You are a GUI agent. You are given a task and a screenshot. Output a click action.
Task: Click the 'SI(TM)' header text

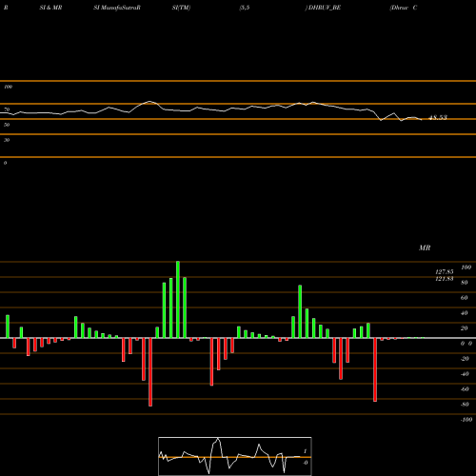[x=181, y=8]
